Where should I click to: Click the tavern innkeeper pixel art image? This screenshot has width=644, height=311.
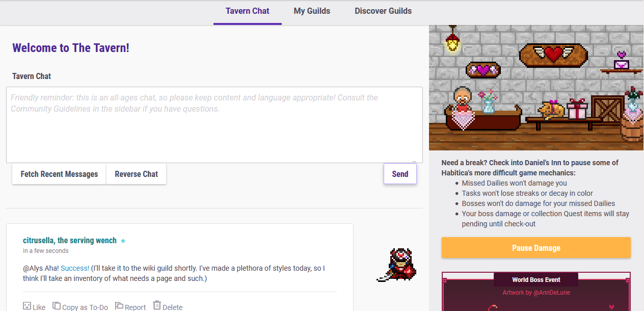click(x=536, y=88)
